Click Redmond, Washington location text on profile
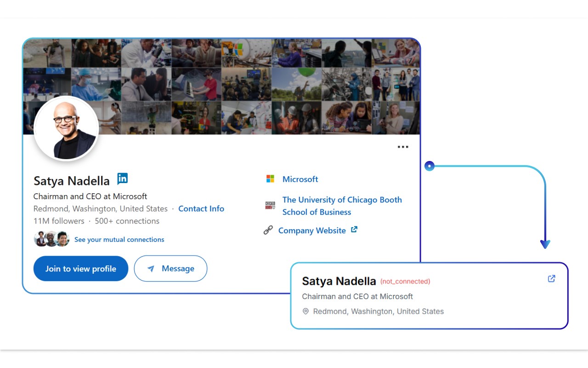 [101, 208]
